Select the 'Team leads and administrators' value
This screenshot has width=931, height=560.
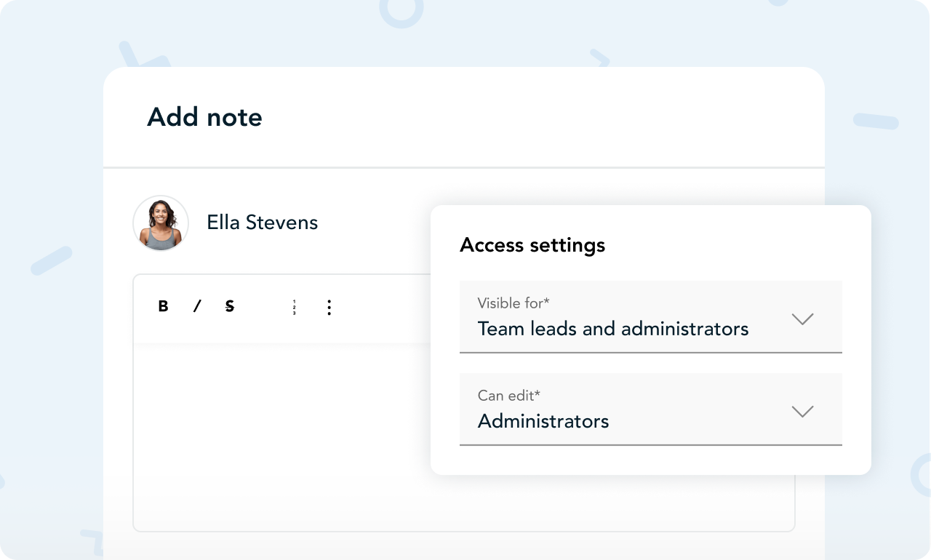click(612, 329)
